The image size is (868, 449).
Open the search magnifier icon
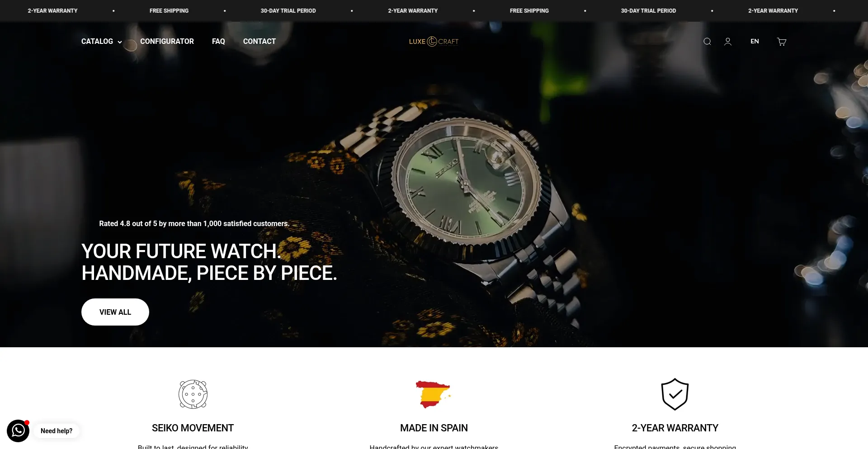click(x=707, y=42)
